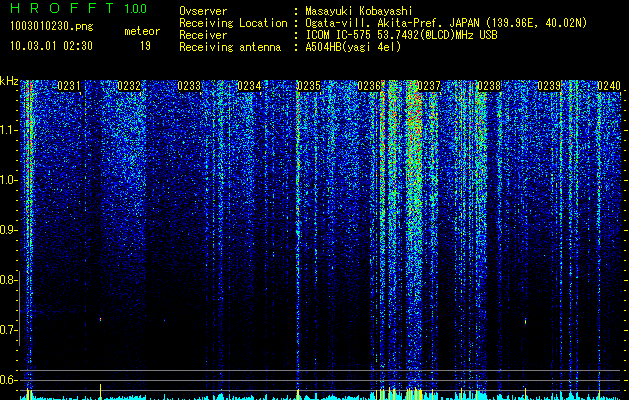Click the HROFFT 1.0.0 title text
Screen dimensions: 629x400
coord(79,8)
